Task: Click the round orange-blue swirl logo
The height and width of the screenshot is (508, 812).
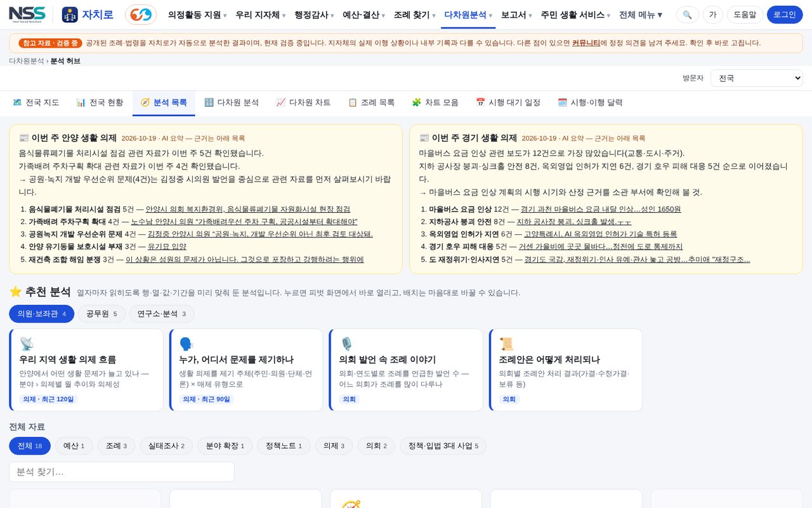Action: 141,15
